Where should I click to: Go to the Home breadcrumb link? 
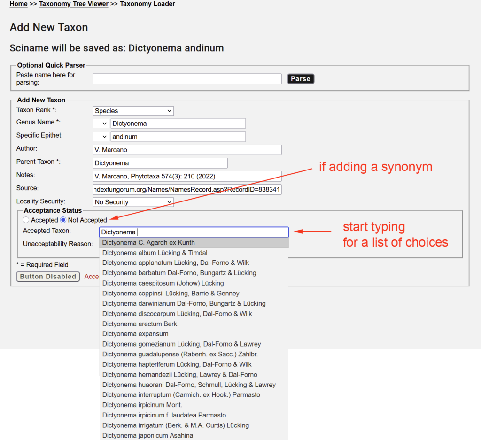pyautogui.click(x=18, y=4)
